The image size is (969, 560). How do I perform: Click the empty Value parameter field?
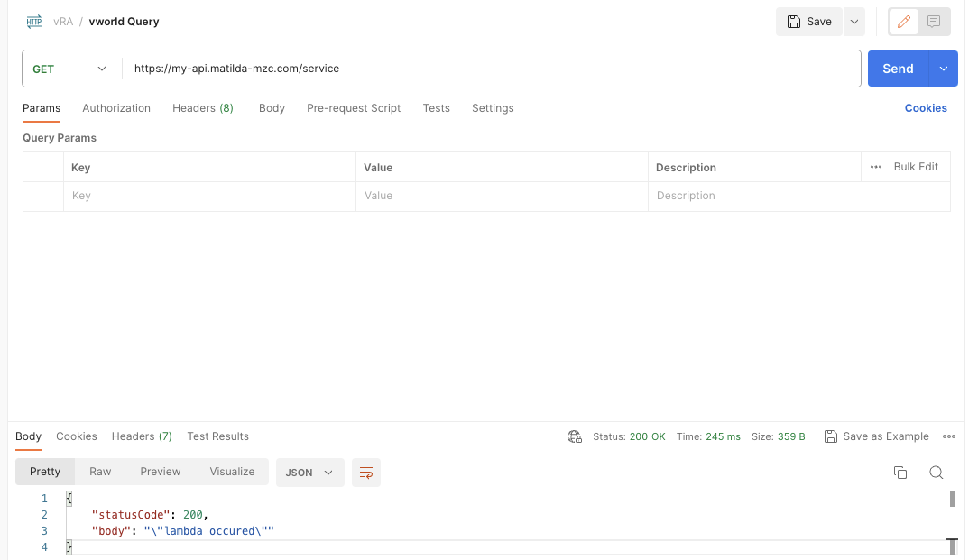click(x=502, y=197)
